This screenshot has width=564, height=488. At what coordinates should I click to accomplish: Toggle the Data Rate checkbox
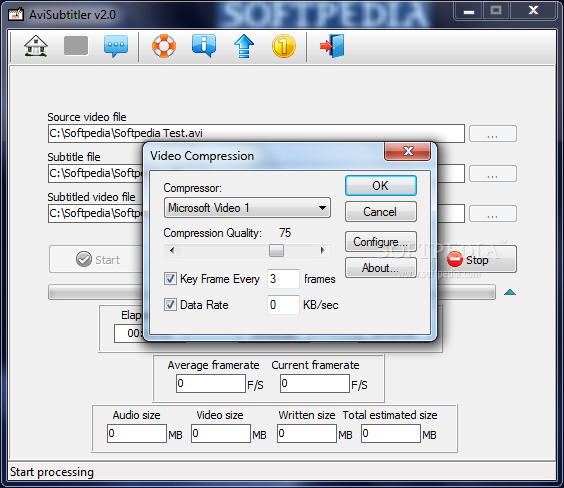(170, 305)
